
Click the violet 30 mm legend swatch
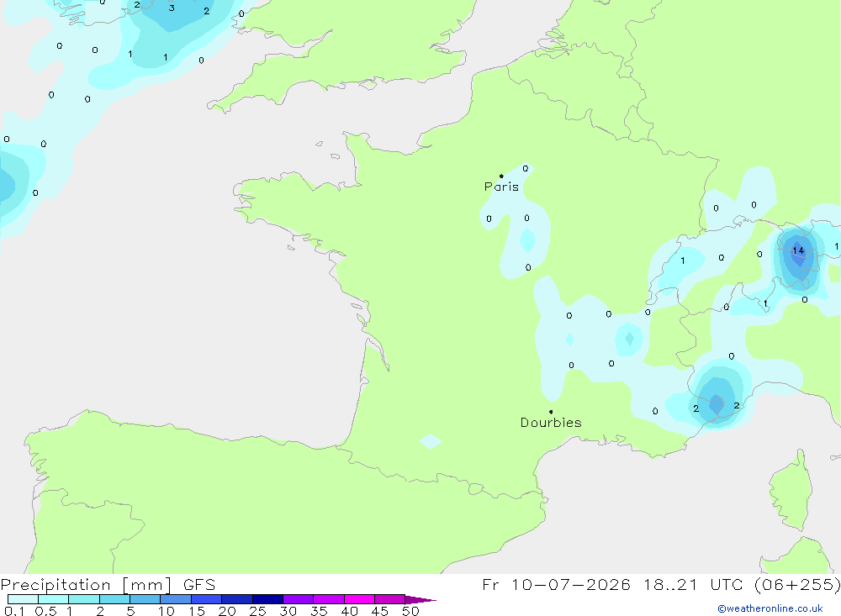click(299, 599)
